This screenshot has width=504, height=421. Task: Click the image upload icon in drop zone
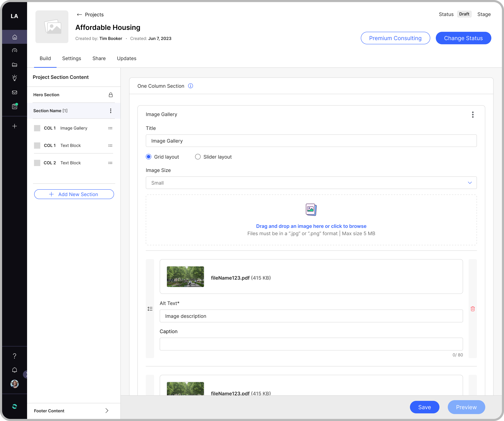click(x=311, y=210)
